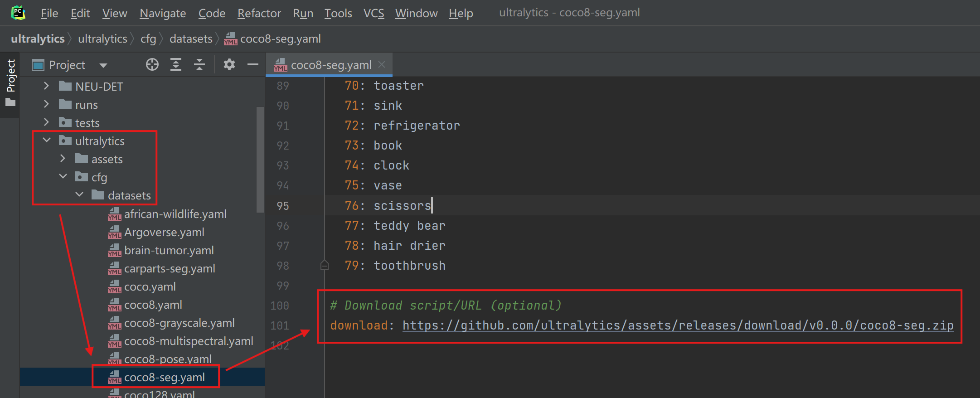This screenshot has width=980, height=398.
Task: Collapse the datasets folder
Action: click(79, 195)
